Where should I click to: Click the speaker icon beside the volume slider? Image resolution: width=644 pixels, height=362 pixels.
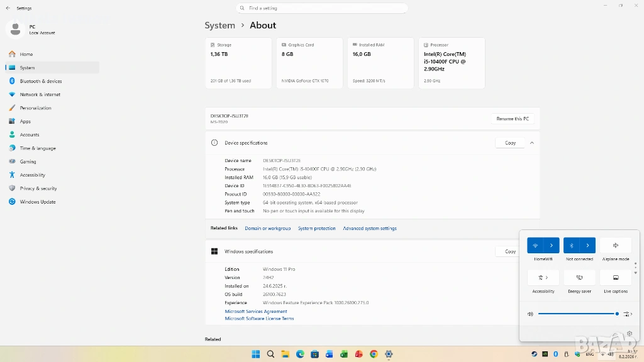(x=530, y=314)
